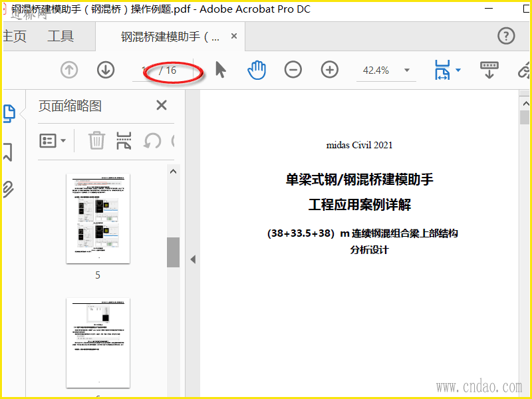
Task: Close the 页面缩略图 panel
Action: point(162,105)
